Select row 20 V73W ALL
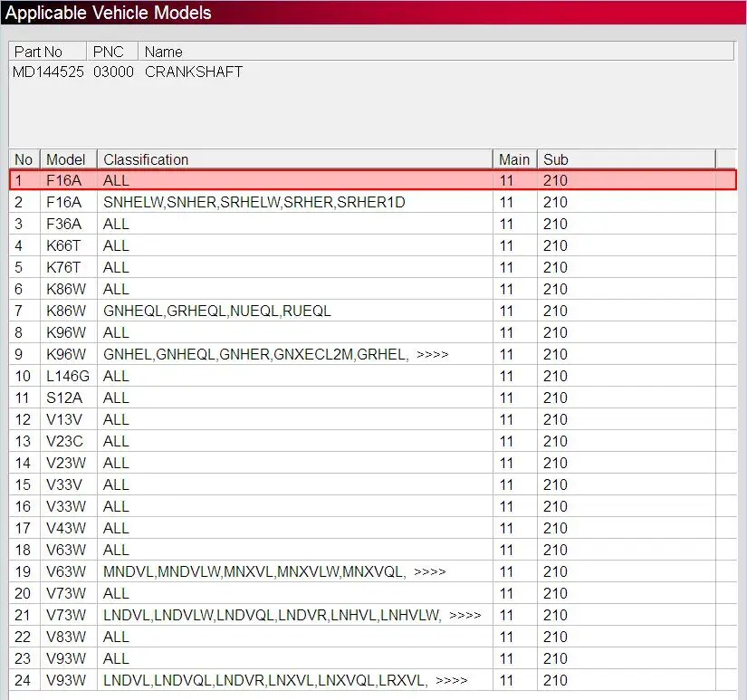Viewport: 747px width, 700px height. 372,593
